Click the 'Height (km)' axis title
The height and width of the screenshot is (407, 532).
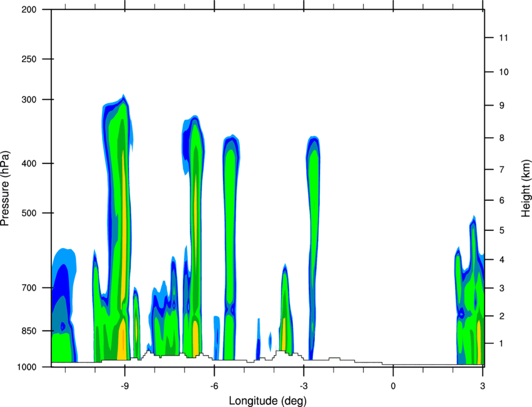click(x=526, y=188)
